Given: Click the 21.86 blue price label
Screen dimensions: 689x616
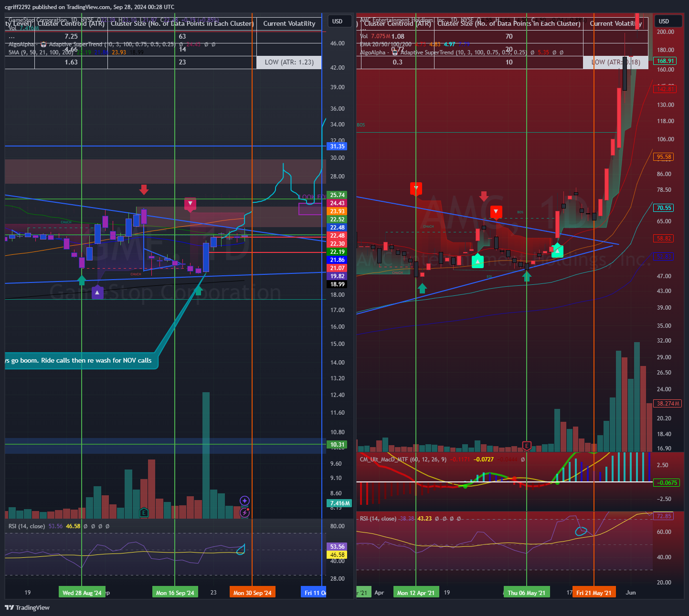Looking at the screenshot, I should click(338, 260).
